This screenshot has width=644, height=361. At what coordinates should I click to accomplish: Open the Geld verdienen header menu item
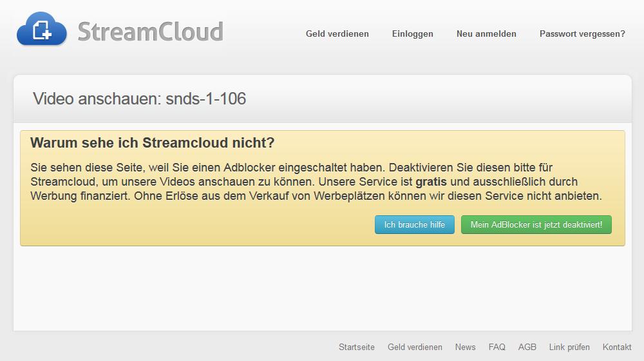337,34
